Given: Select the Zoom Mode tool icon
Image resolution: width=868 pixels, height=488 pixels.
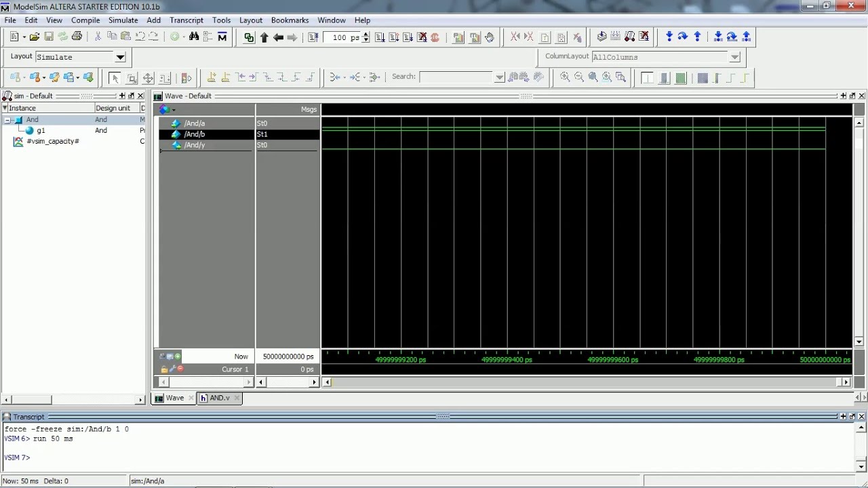Looking at the screenshot, I should (x=132, y=78).
